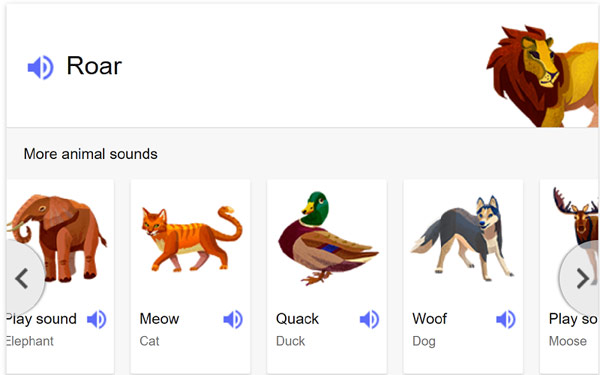Click the Elephant caption
The image size is (600, 375).
click(x=30, y=341)
